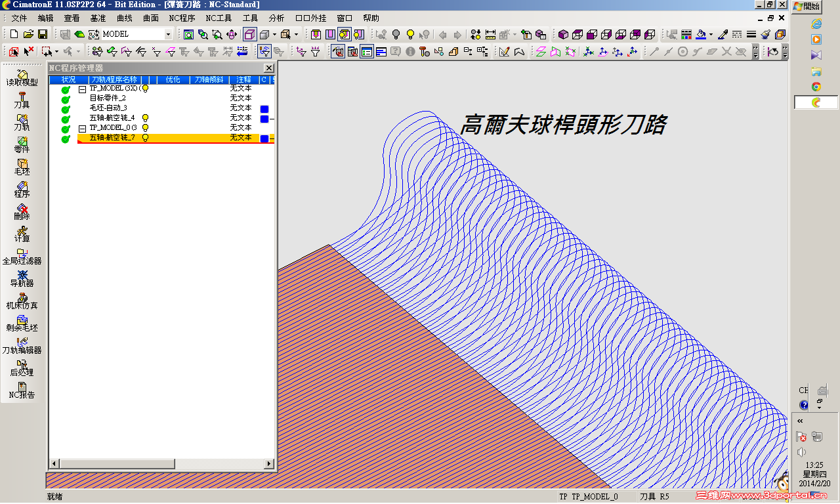This screenshot has height=504, width=840.
Task: Collapse the TP_MODEL_0 tree node
Action: pos(82,129)
